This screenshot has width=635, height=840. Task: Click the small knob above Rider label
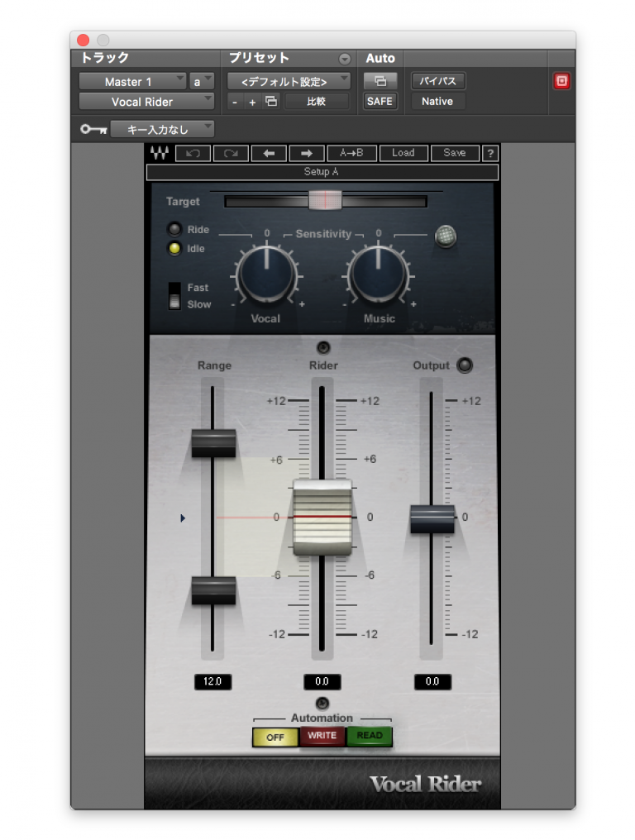[x=323, y=348]
